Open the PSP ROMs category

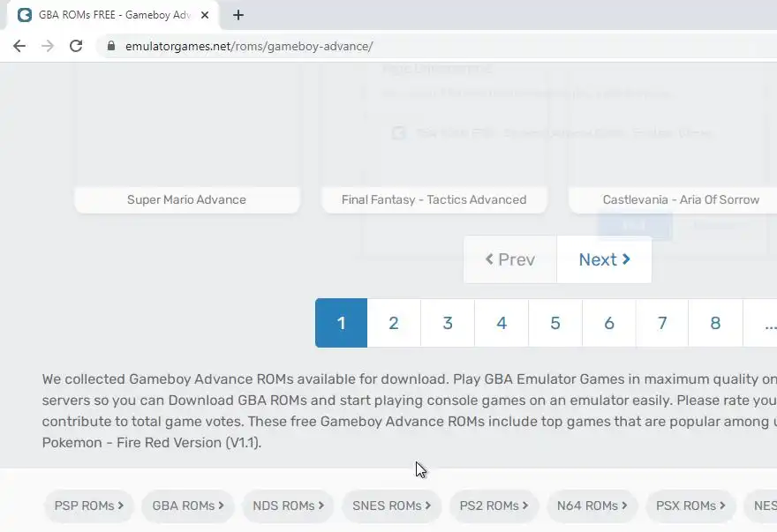pyautogui.click(x=88, y=506)
